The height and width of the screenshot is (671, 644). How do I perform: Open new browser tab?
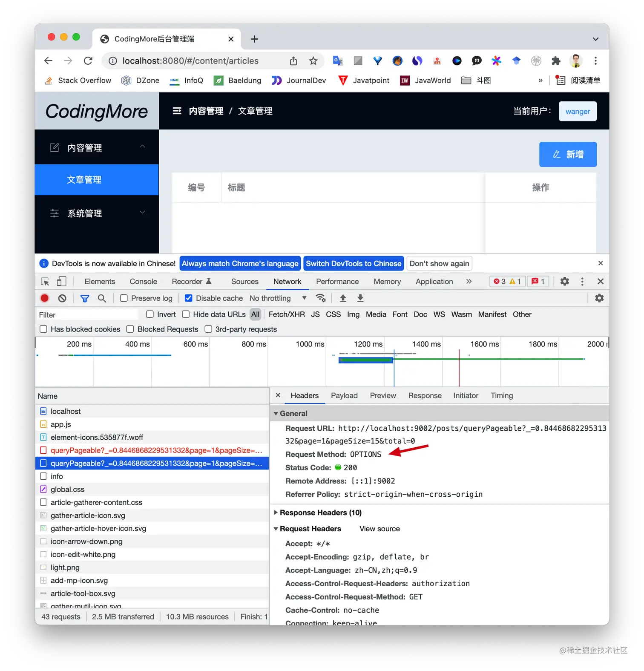254,39
